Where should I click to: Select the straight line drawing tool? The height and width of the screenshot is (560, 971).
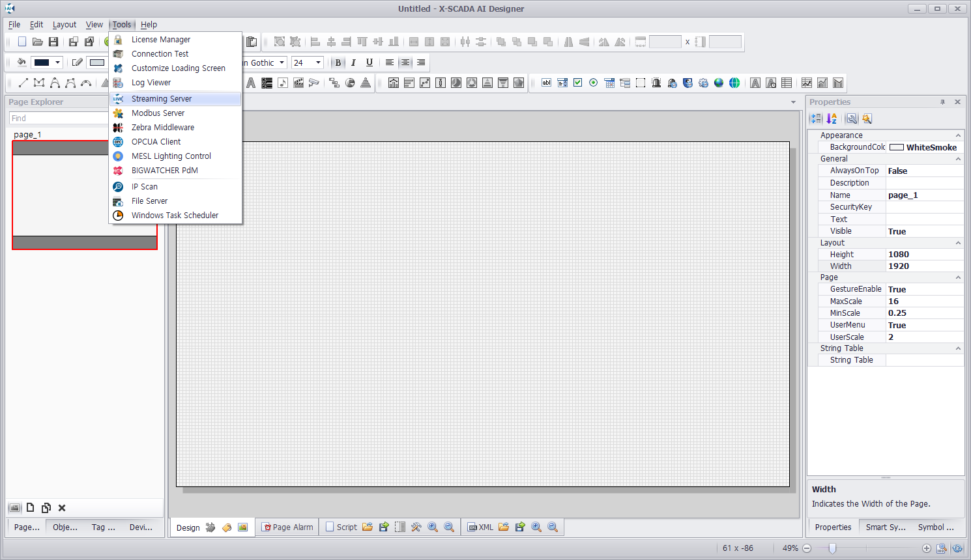point(23,83)
